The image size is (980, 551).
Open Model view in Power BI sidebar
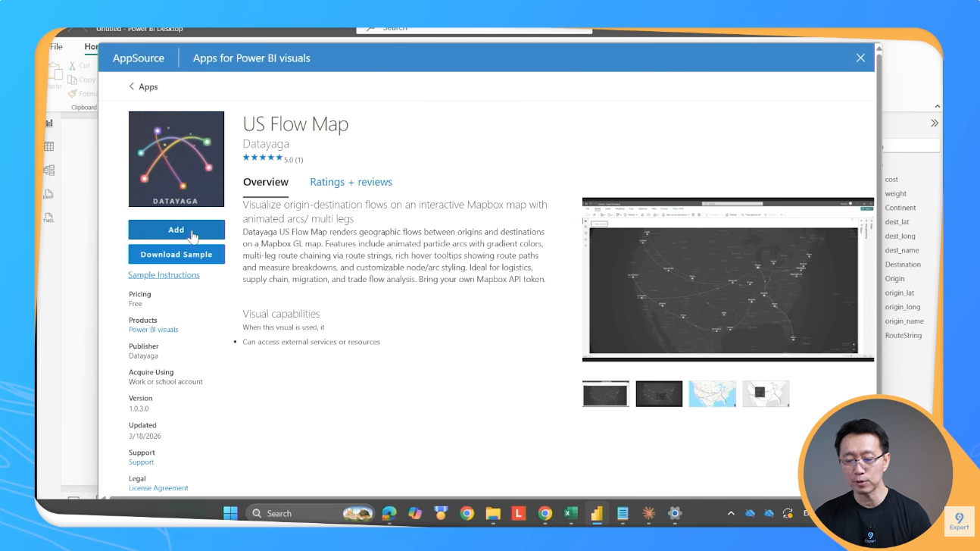pos(49,171)
